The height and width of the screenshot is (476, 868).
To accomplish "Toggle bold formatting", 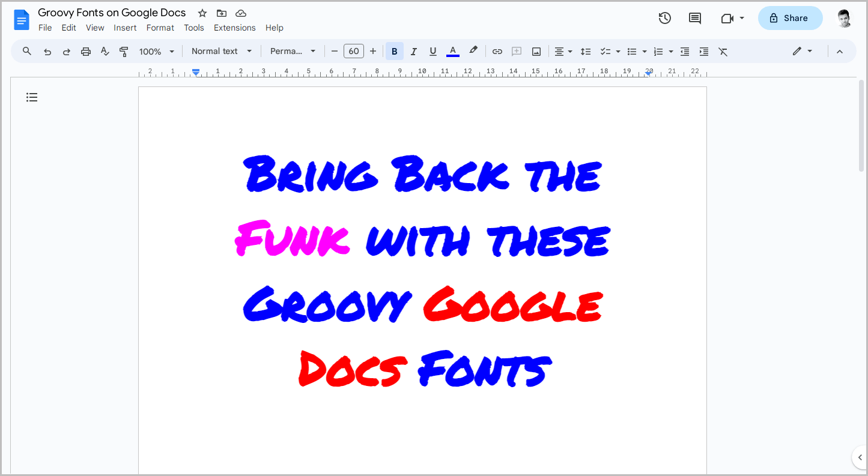I will click(x=395, y=52).
